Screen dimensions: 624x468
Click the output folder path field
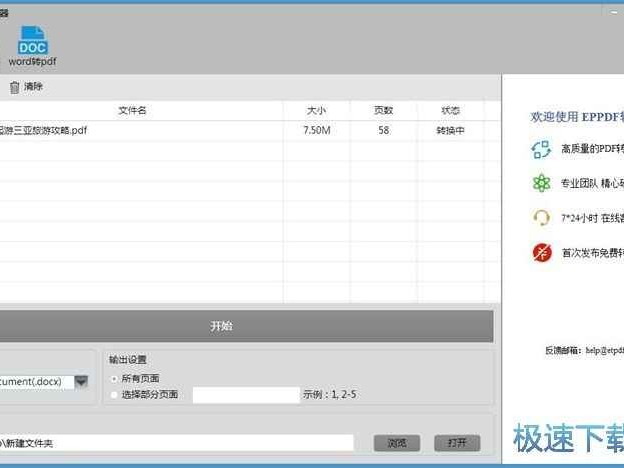pyautogui.click(x=176, y=443)
